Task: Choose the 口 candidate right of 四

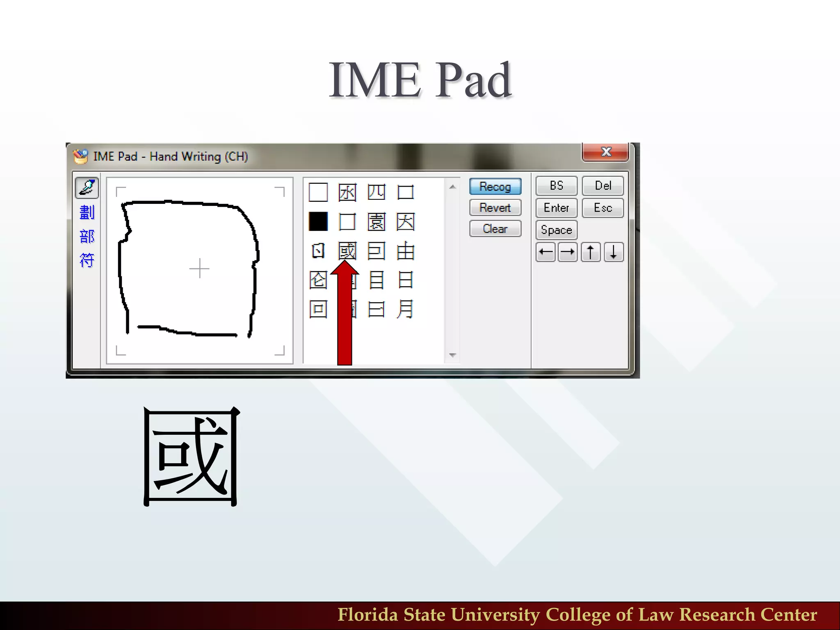Action: pos(406,192)
